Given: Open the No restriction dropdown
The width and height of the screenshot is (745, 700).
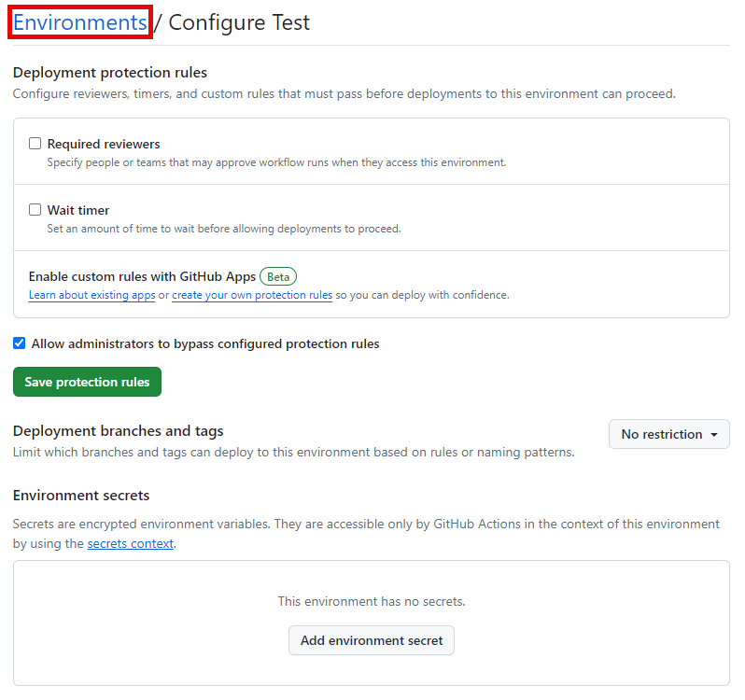Looking at the screenshot, I should [x=669, y=434].
